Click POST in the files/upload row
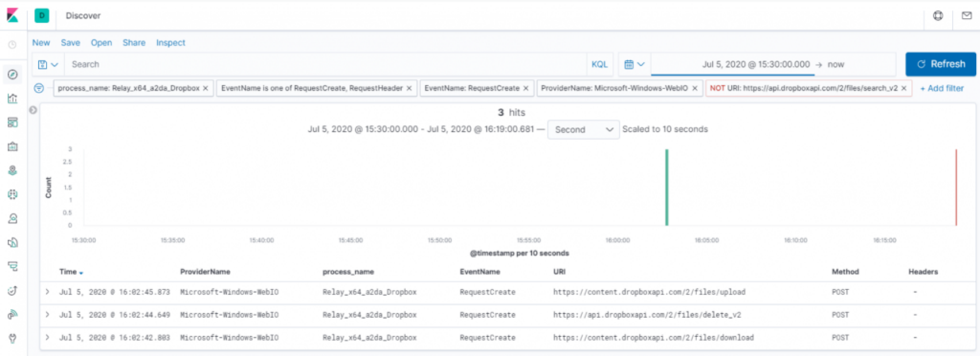 tap(840, 292)
